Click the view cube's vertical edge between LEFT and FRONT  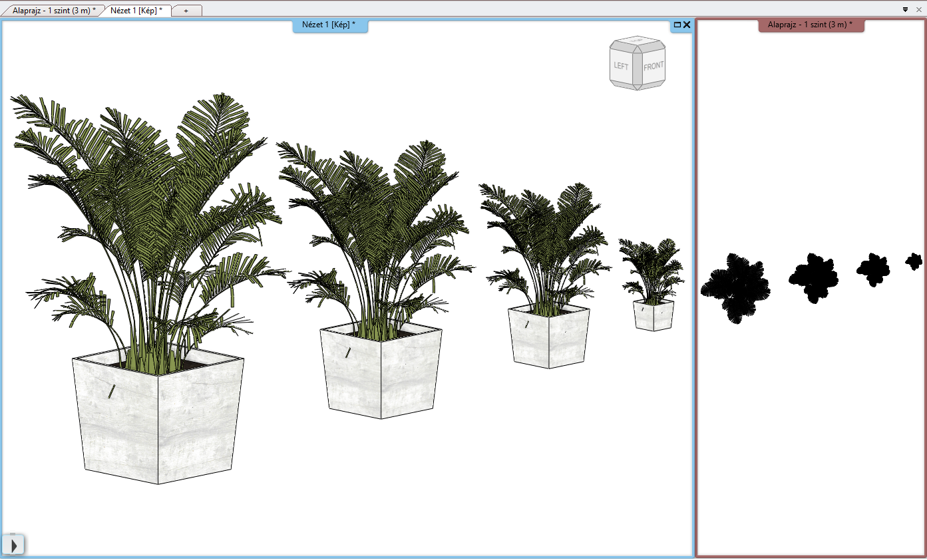point(637,69)
